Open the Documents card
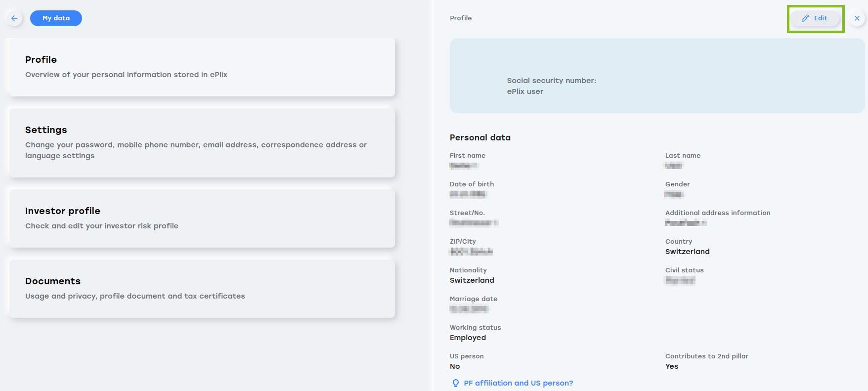Screen dimensions: 868x391 [202, 289]
